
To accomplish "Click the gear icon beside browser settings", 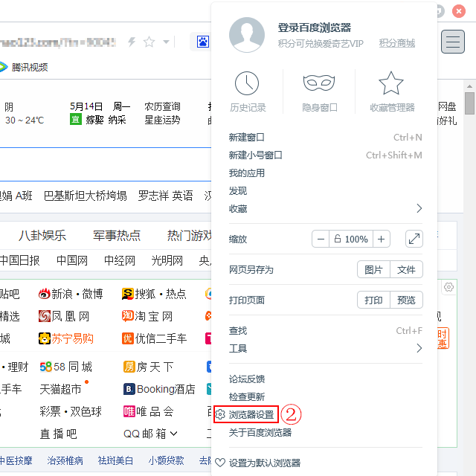I will 220,414.
